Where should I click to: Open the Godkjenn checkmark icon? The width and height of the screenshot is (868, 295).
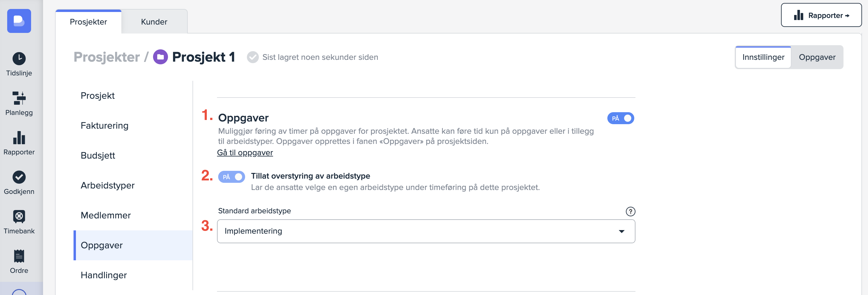click(x=19, y=177)
